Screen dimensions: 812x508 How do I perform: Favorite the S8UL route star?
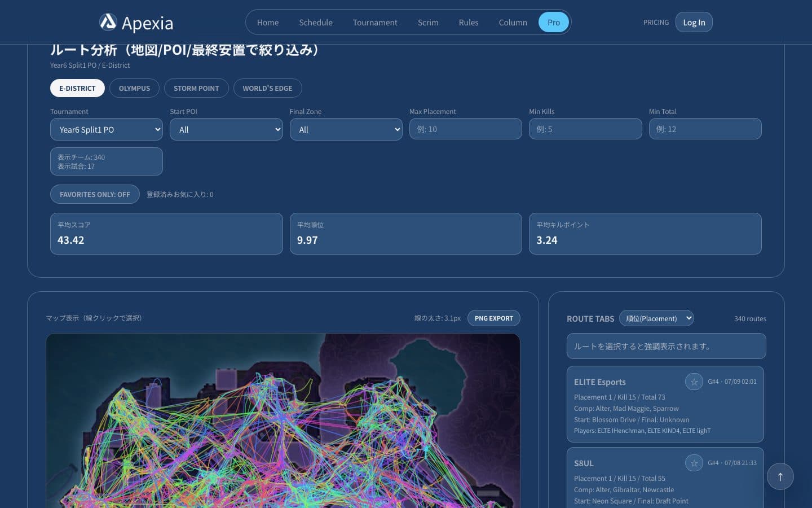click(694, 463)
